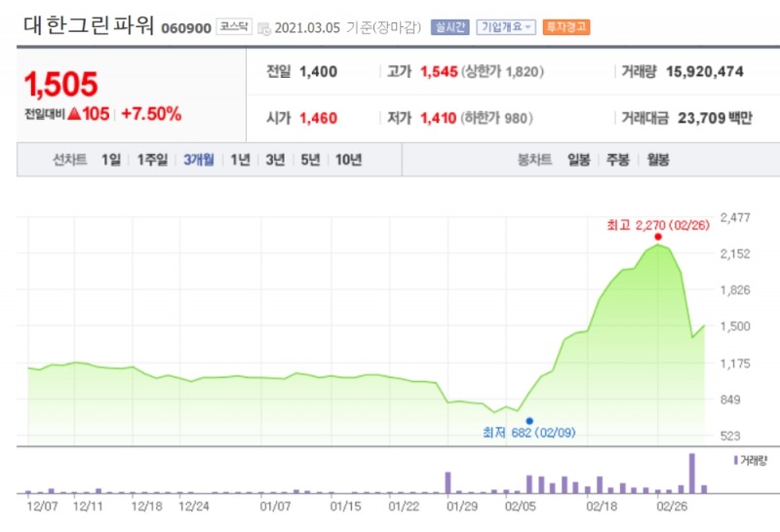
Task: Click the purple 거래량 legend swatch
Action: [734, 458]
